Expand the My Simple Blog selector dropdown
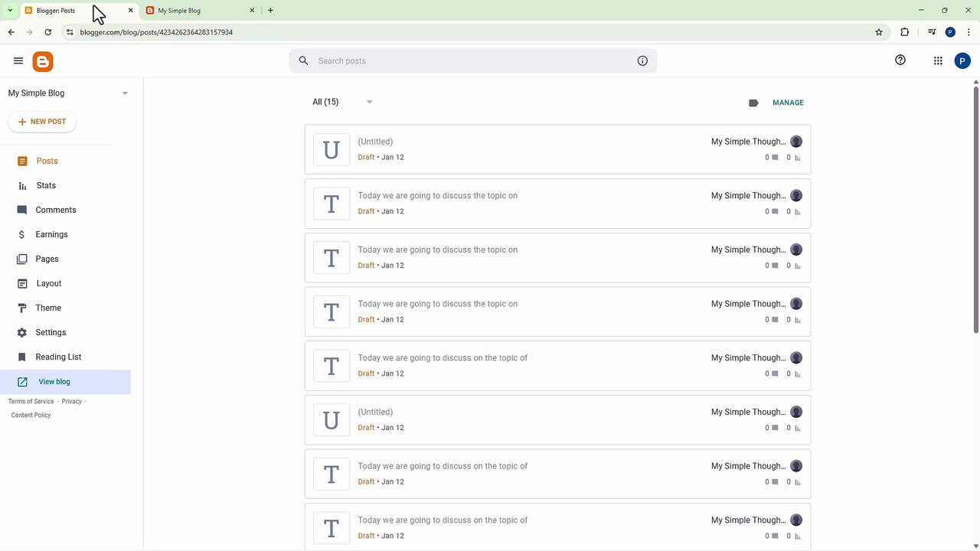The width and height of the screenshot is (980, 551). point(125,93)
